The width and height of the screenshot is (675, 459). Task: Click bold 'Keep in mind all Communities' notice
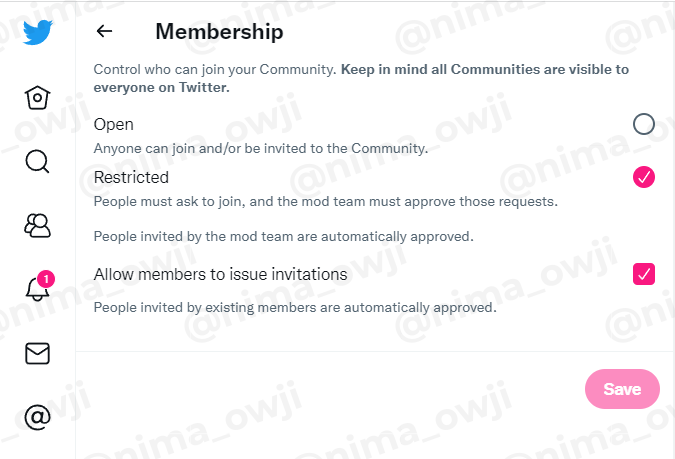[361, 78]
